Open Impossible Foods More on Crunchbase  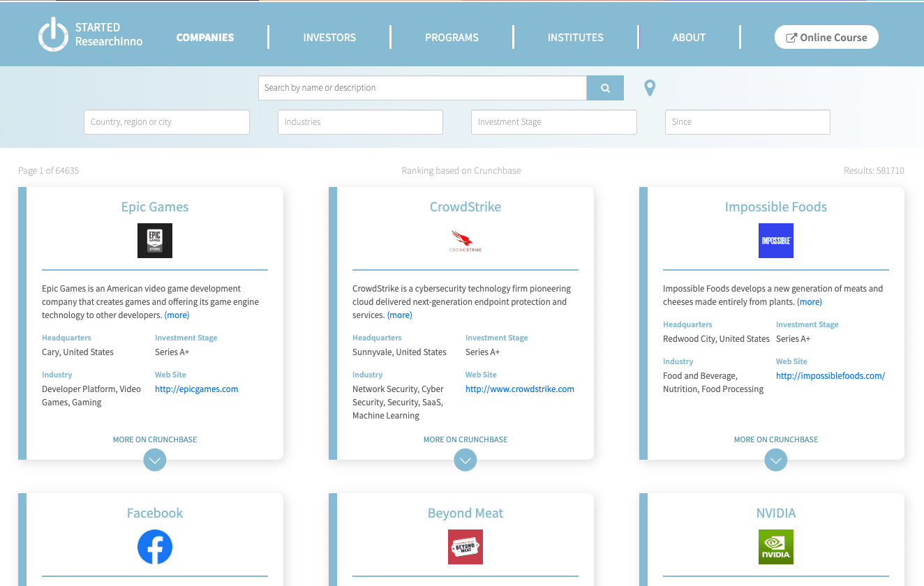tap(776, 439)
